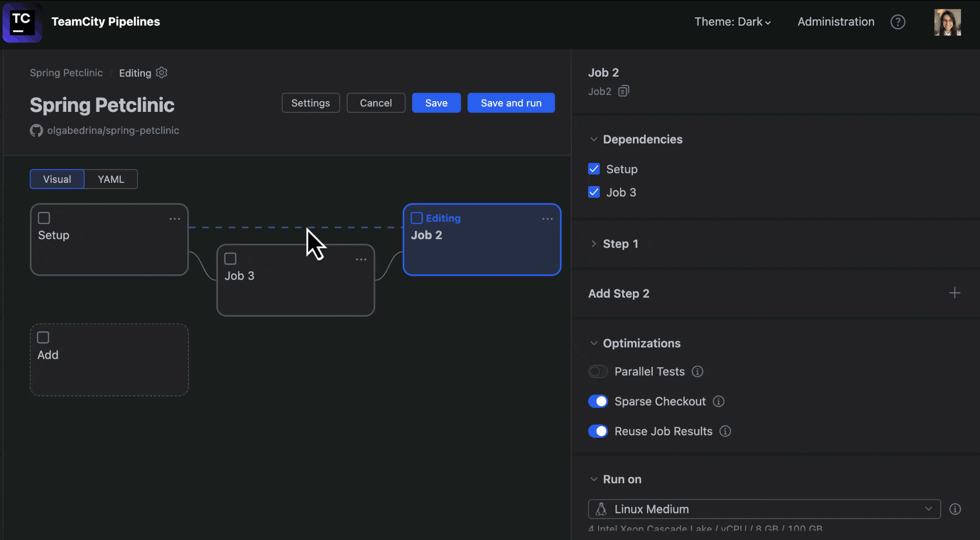Expand the Step 1 section

click(x=594, y=244)
